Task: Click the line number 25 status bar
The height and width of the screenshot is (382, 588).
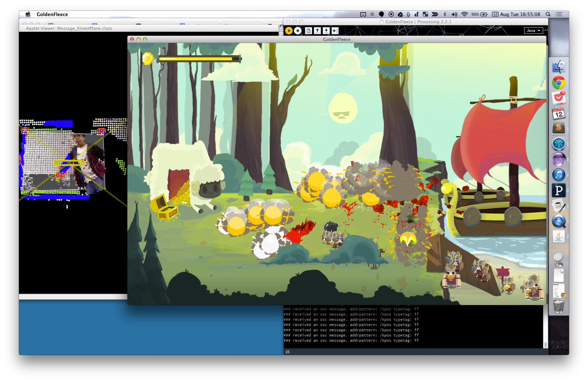Action: (287, 352)
